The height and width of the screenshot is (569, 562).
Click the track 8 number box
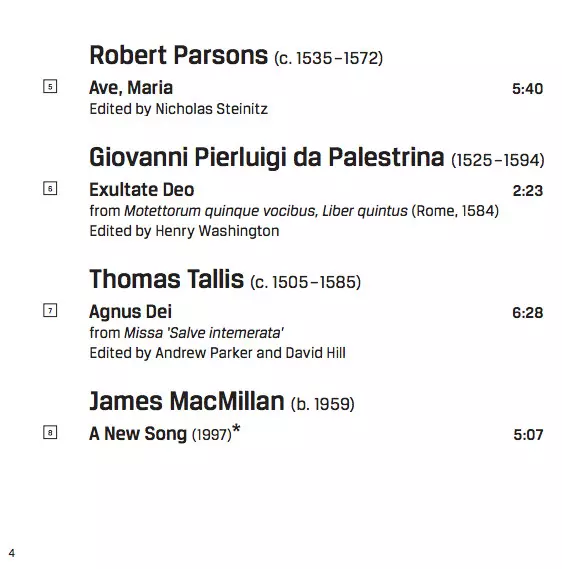[x=50, y=432]
